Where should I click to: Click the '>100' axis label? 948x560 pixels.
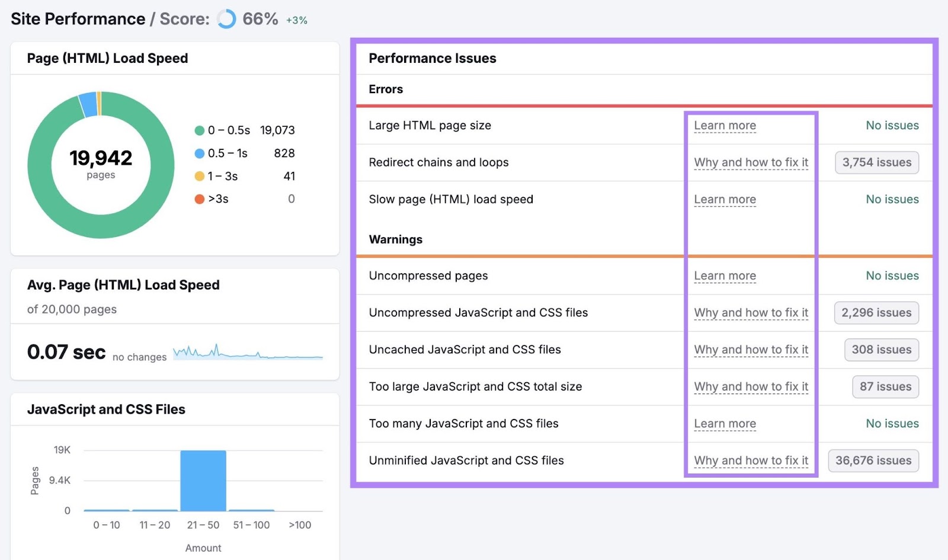point(300,525)
